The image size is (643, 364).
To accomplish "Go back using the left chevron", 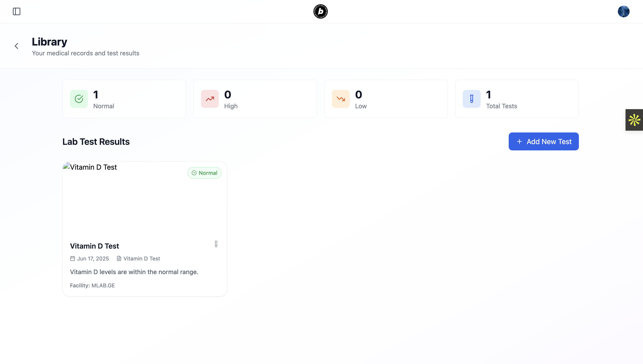I will (17, 46).
